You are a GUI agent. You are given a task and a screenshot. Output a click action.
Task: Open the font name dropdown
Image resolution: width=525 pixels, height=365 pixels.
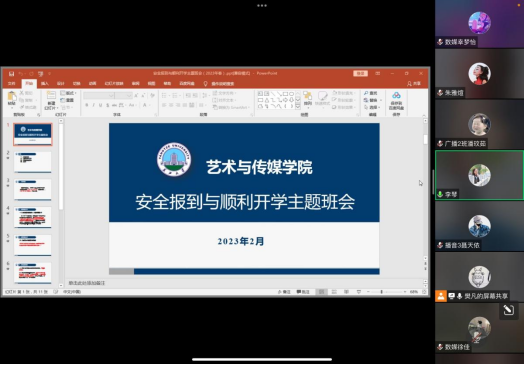[99, 96]
